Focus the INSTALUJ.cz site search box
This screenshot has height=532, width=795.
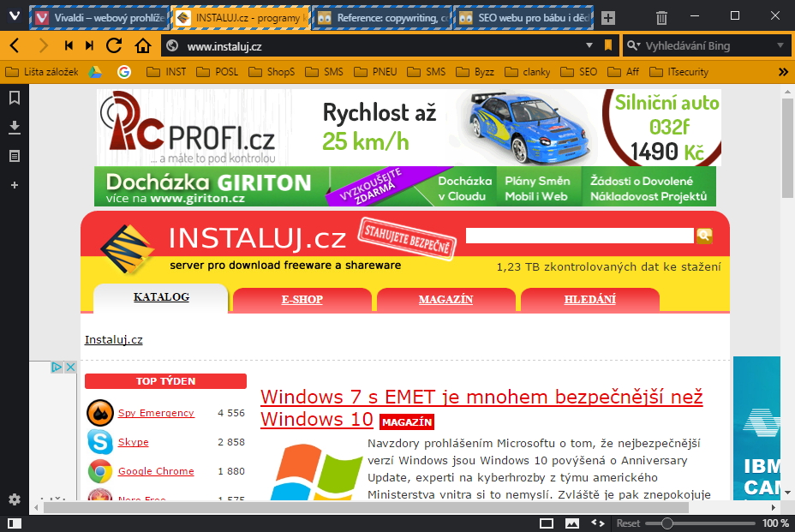[x=579, y=236]
